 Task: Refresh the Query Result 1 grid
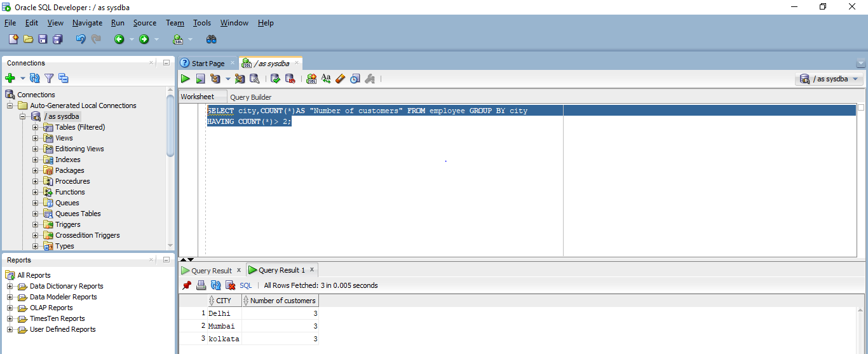point(216,285)
